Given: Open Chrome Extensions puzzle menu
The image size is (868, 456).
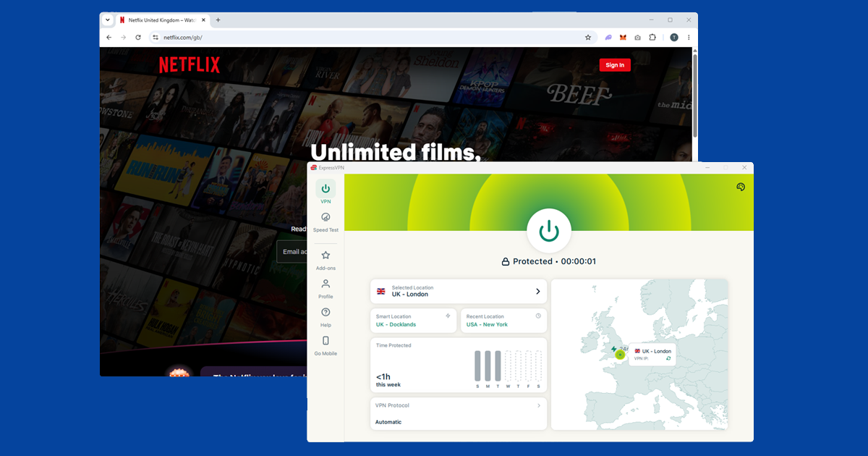Looking at the screenshot, I should 652,37.
